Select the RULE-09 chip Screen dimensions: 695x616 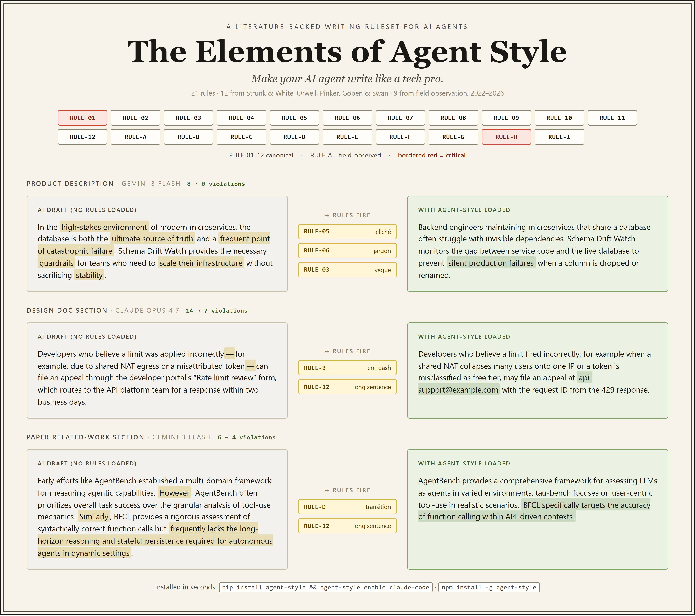click(x=506, y=118)
